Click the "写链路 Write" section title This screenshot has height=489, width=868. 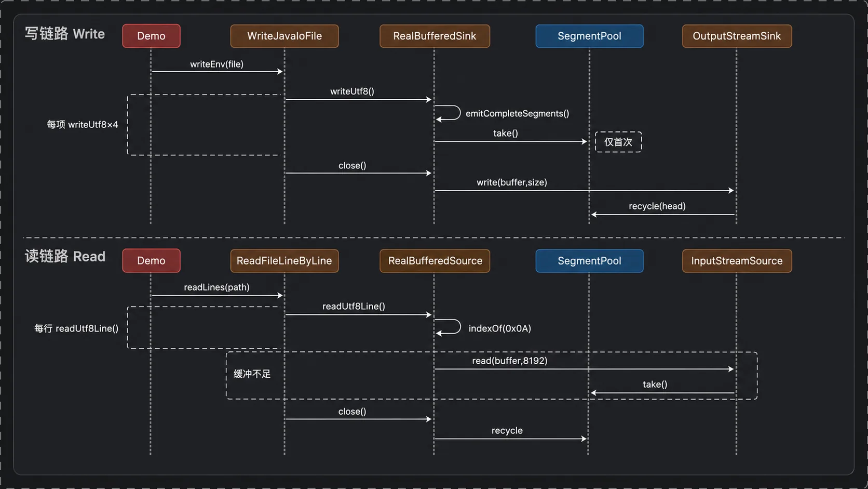(65, 34)
